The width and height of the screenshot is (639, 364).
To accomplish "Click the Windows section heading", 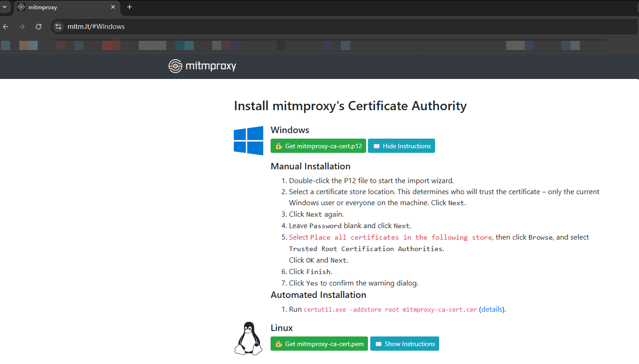I will coord(290,130).
